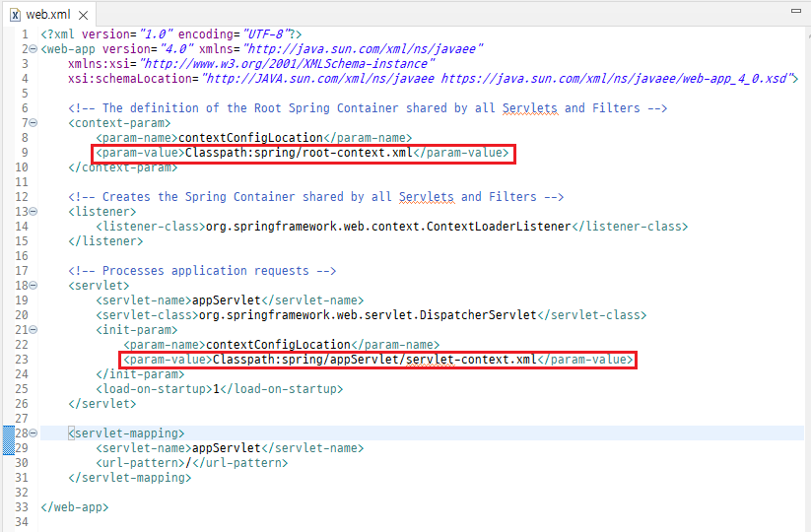Click the closing listener tag
This screenshot has height=532, width=811.
(x=106, y=241)
